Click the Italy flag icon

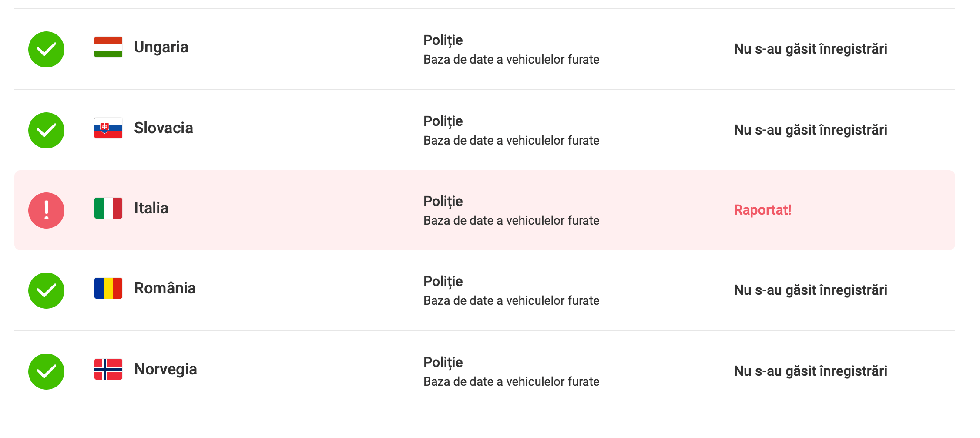[108, 208]
